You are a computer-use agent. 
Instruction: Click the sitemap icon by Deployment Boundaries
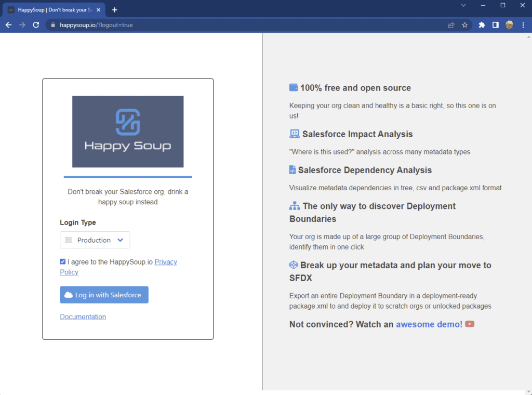(x=295, y=206)
